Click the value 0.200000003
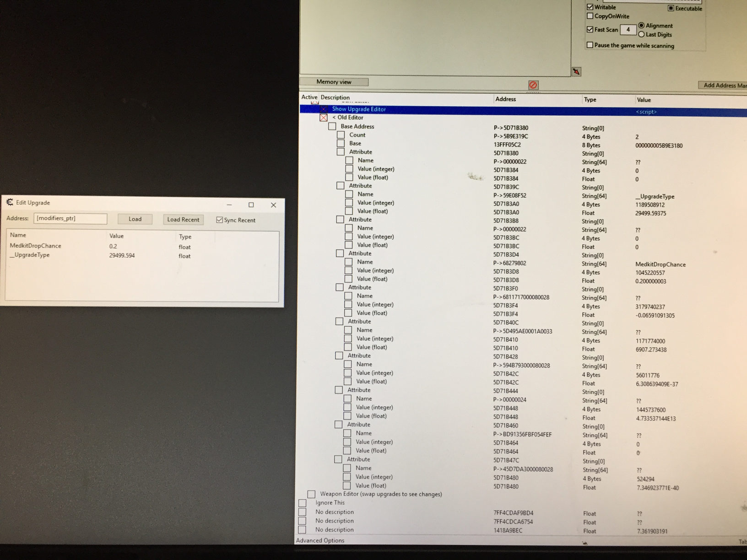Screen dimensions: 747x560 [651, 281]
